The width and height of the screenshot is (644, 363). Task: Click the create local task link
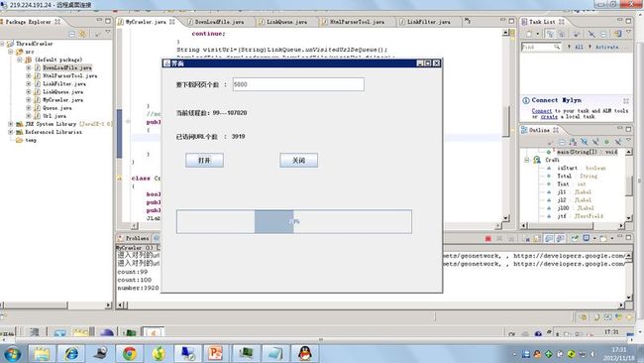549,117
